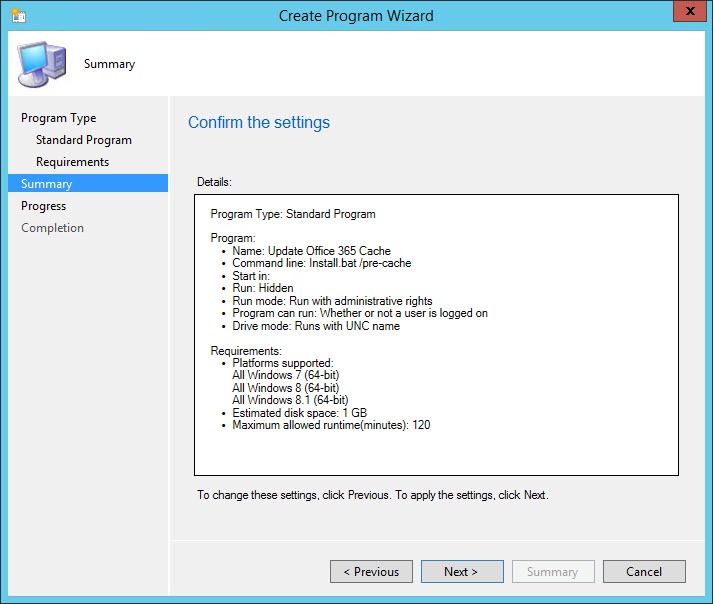Select the Program Type step in the sidebar
The image size is (713, 604).
(x=59, y=118)
